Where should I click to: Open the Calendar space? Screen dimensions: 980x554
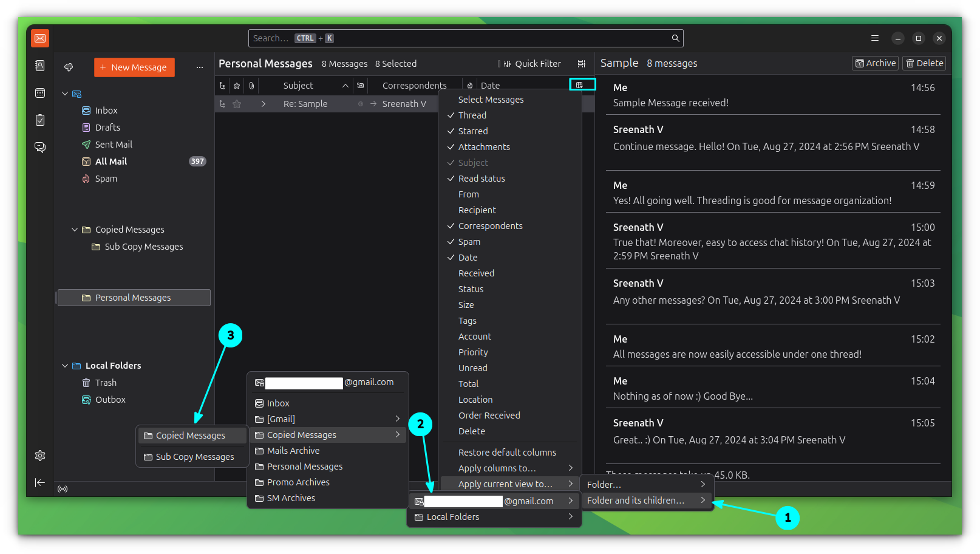click(x=40, y=92)
